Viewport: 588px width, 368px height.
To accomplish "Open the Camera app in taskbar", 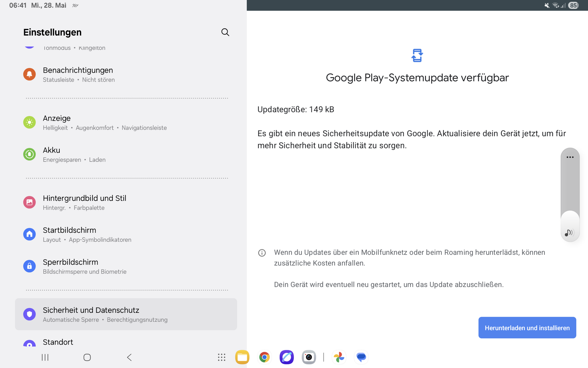I will pyautogui.click(x=309, y=357).
